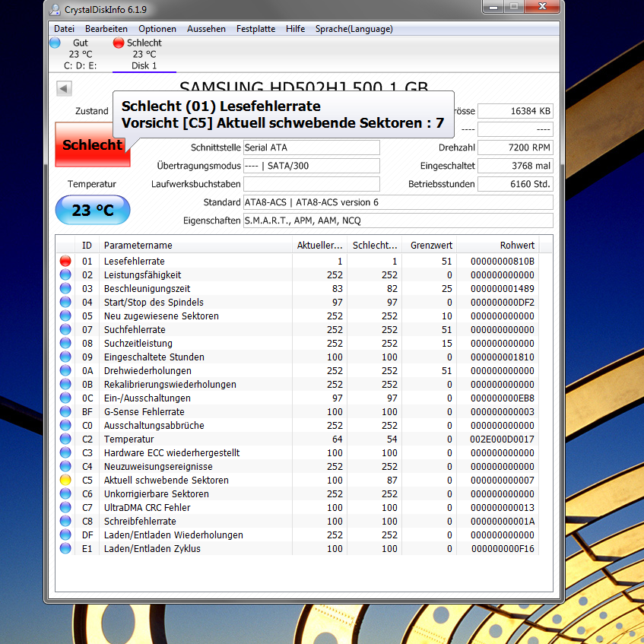The height and width of the screenshot is (644, 644).
Task: Click the status icon for Ein-/Ausschaltungen
Action: [65, 398]
